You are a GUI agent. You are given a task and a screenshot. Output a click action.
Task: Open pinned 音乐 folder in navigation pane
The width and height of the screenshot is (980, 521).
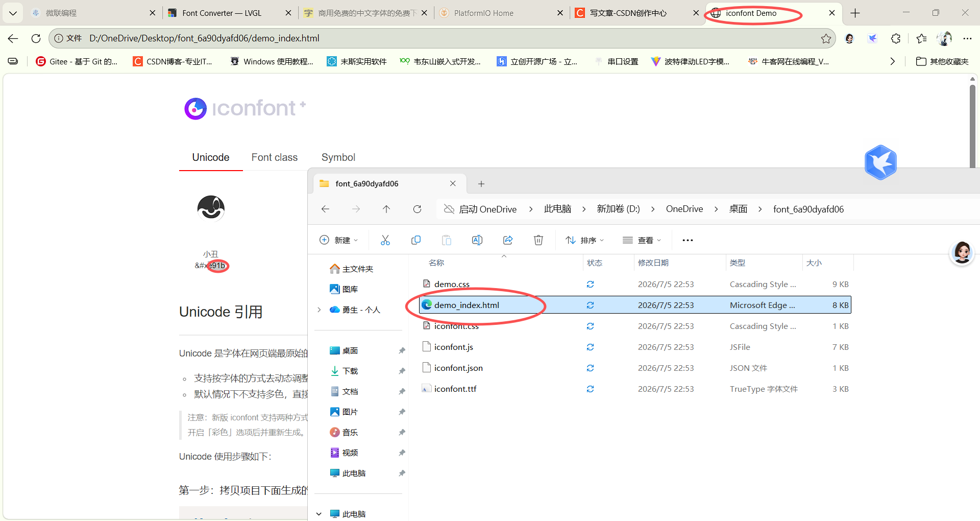(x=344, y=432)
